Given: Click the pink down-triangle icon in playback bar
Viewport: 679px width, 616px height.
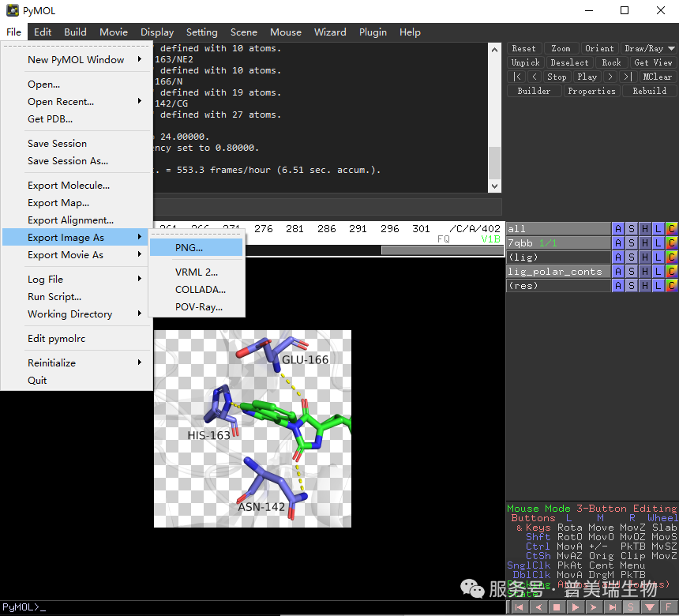Looking at the screenshot, I should click(650, 607).
